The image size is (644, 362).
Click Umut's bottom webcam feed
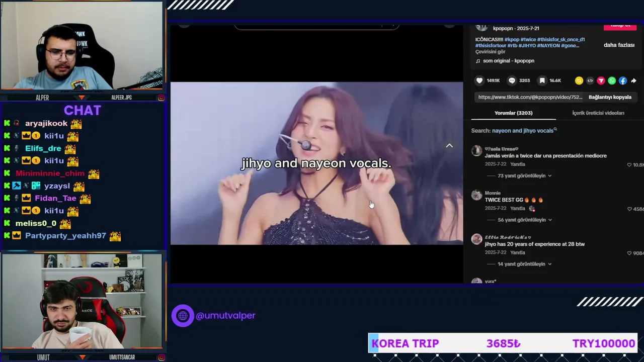pos(82,301)
